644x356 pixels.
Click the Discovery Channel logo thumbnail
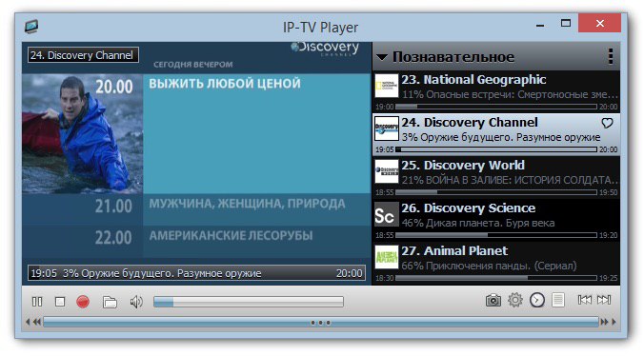[x=387, y=129]
